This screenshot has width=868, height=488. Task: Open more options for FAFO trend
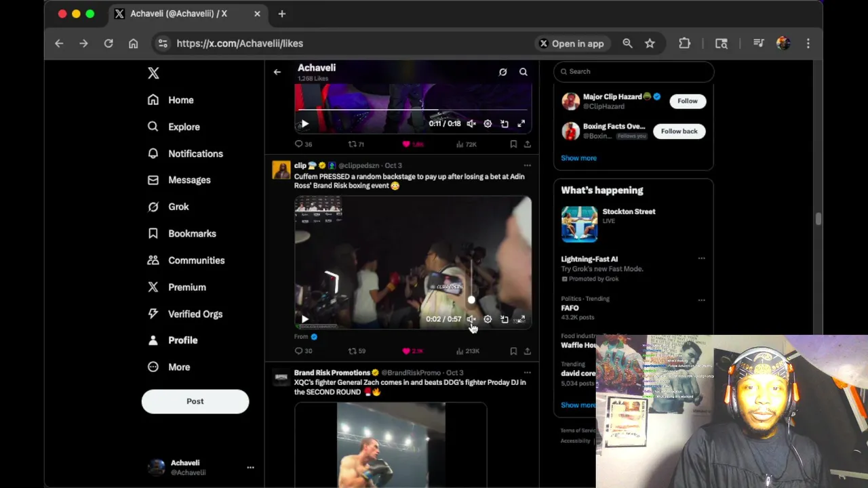701,300
